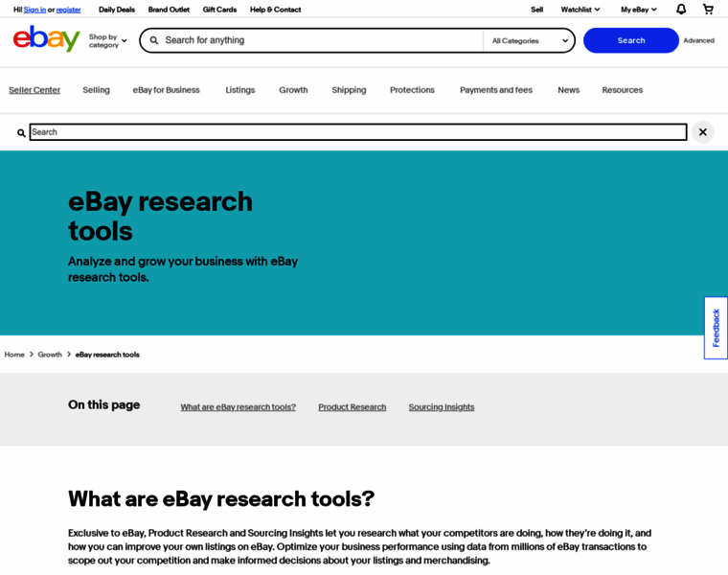Click the On this page heading
The height and width of the screenshot is (575, 728).
pos(104,405)
